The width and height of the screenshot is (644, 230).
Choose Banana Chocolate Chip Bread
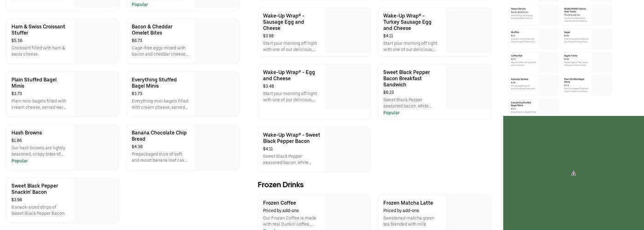[159, 136]
